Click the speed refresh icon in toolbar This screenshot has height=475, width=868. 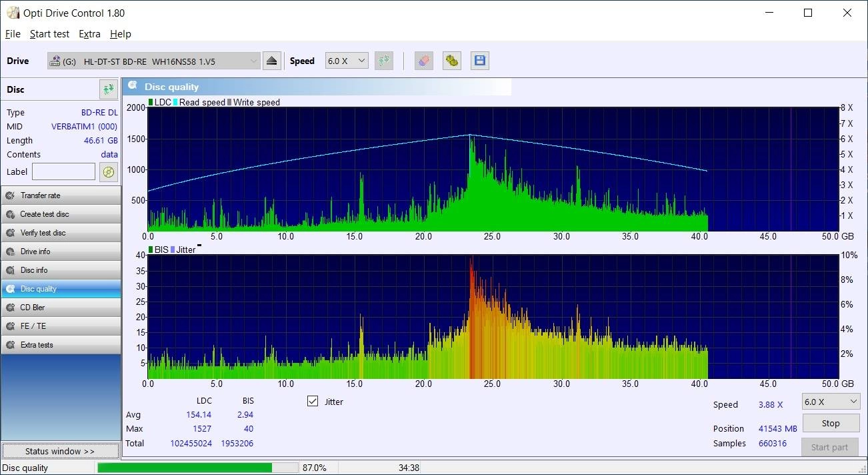click(x=383, y=61)
